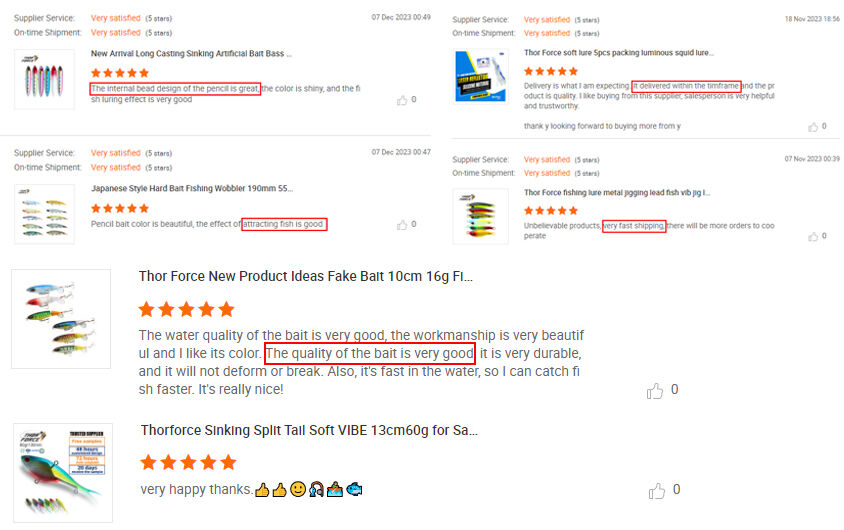Click the metal jigging lure thumbnail
This screenshot has width=844, height=530.
(x=481, y=216)
